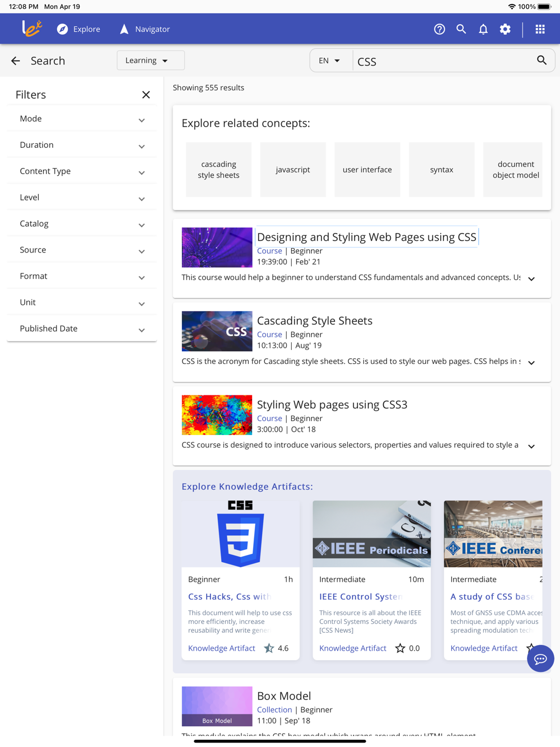Click the battery indicator in status bar

tap(544, 7)
